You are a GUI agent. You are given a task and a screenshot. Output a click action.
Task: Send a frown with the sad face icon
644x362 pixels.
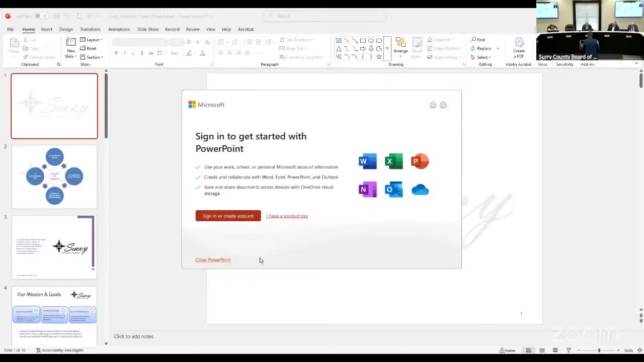tap(443, 105)
